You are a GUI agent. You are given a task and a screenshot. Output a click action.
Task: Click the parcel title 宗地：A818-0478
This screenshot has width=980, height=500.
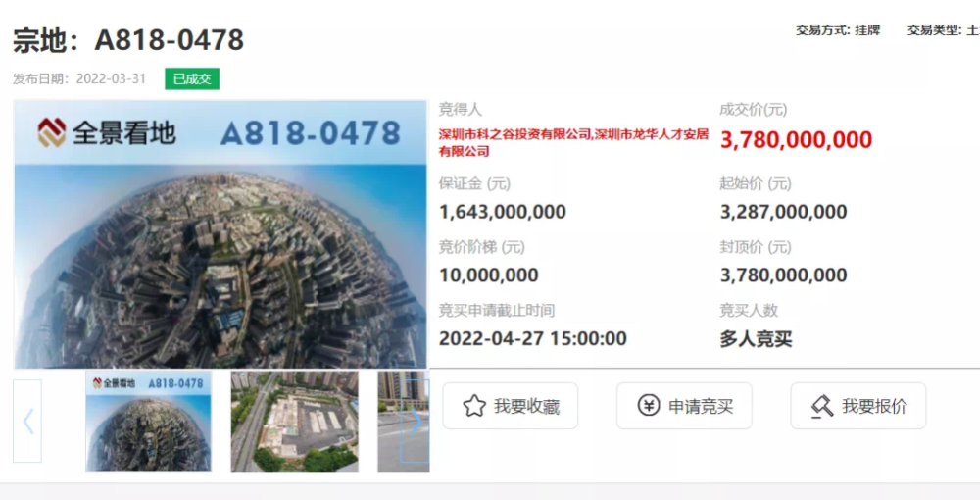[x=128, y=40]
